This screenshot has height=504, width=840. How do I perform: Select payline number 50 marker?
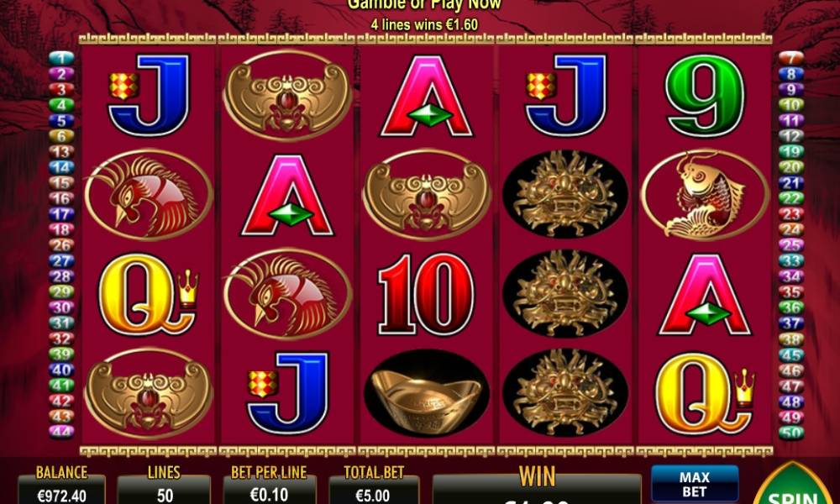[x=790, y=433]
